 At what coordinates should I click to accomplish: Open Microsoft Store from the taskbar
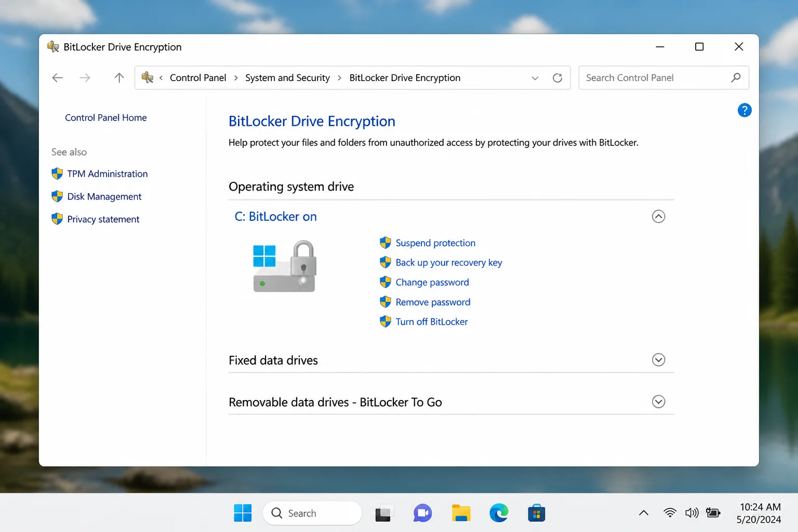pos(537,513)
